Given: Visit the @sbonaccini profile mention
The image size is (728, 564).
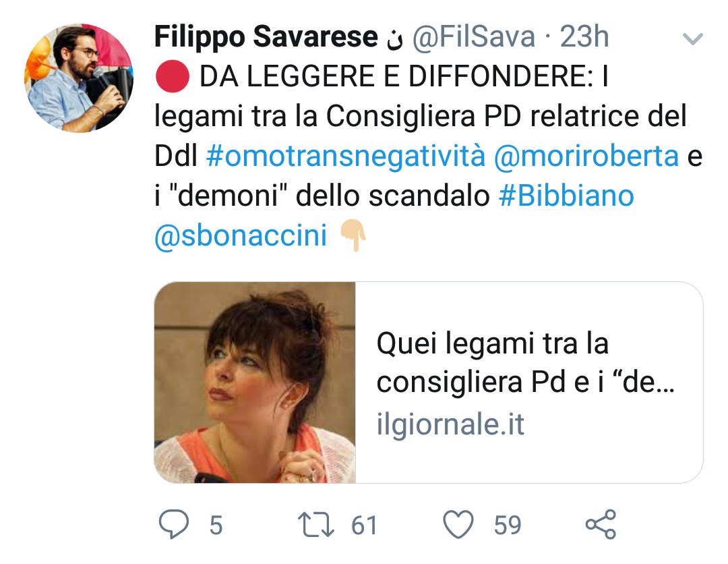Looking at the screenshot, I should tap(241, 235).
